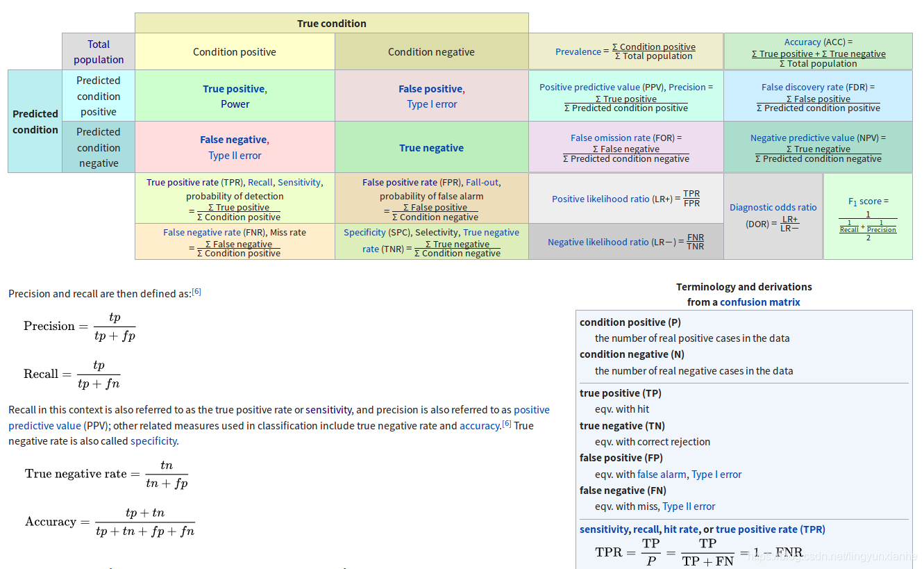This screenshot has height=569, width=924.
Task: Click 'false negative (FN)' sidebar term
Action: coord(623,490)
